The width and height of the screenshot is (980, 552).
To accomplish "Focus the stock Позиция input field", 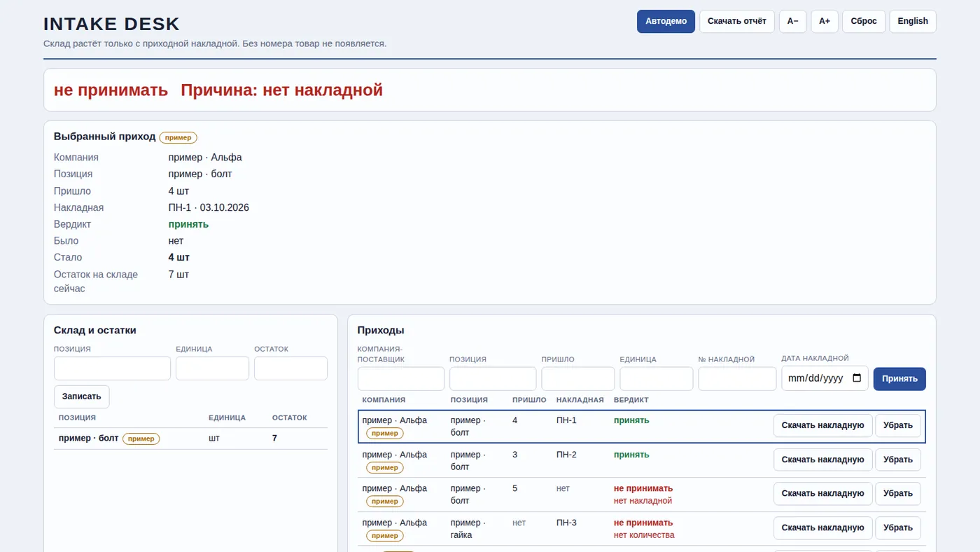I will [x=112, y=368].
